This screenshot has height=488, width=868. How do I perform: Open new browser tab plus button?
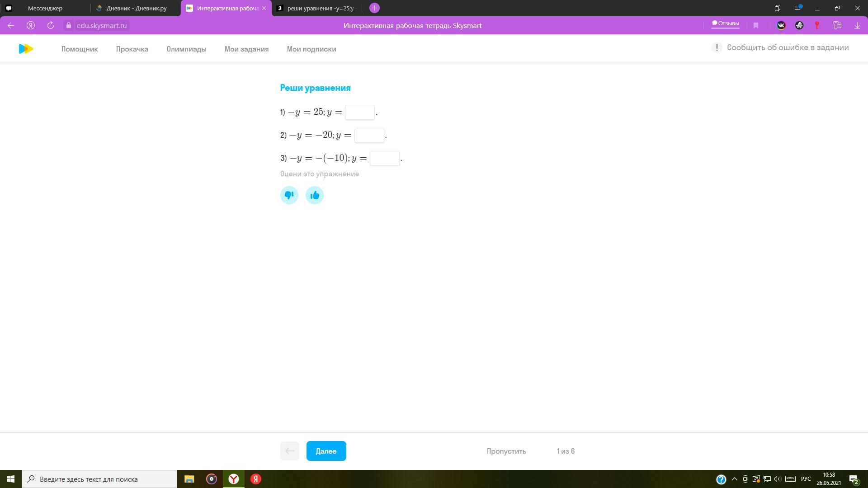[x=374, y=8]
